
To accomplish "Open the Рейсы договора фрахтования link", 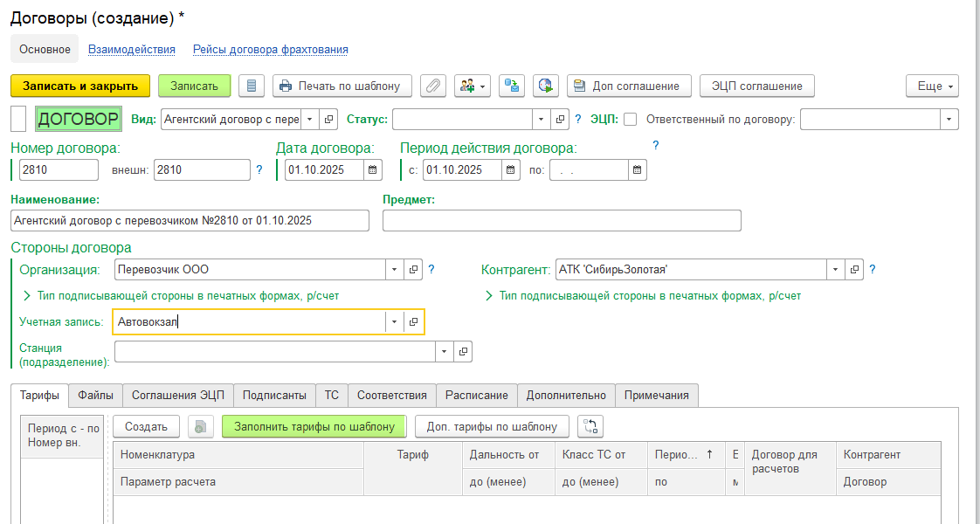I will click(x=270, y=50).
